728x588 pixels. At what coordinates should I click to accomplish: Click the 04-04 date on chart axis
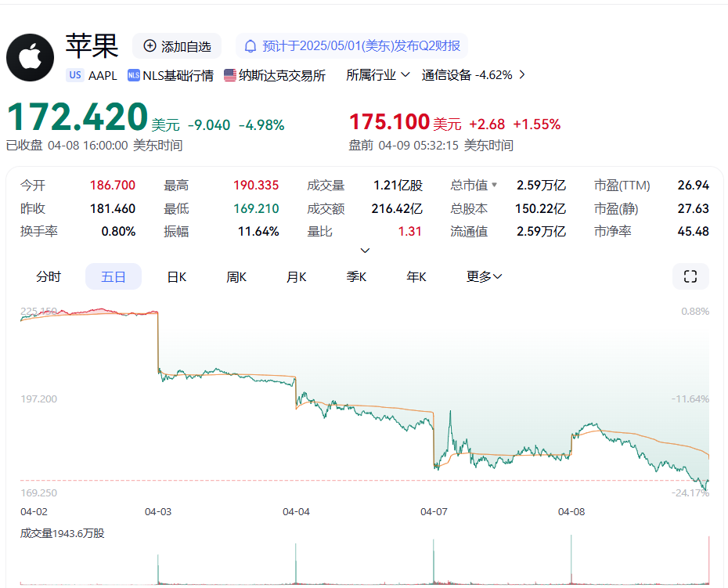[296, 512]
